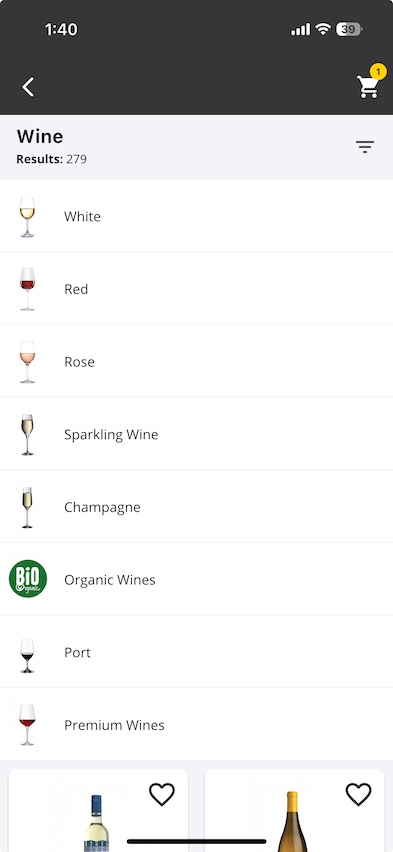Tap the white wine glass icon
This screenshot has height=852, width=393.
coord(27,217)
